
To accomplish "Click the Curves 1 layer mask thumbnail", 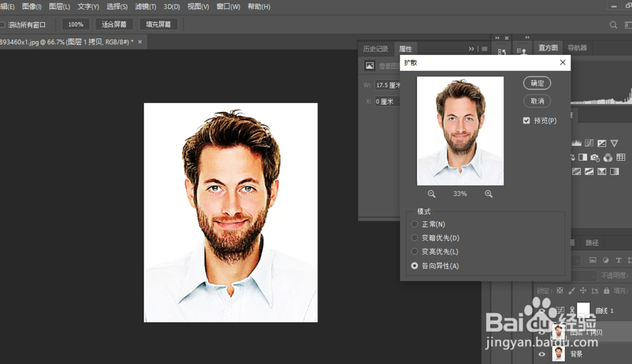I will pos(583,310).
